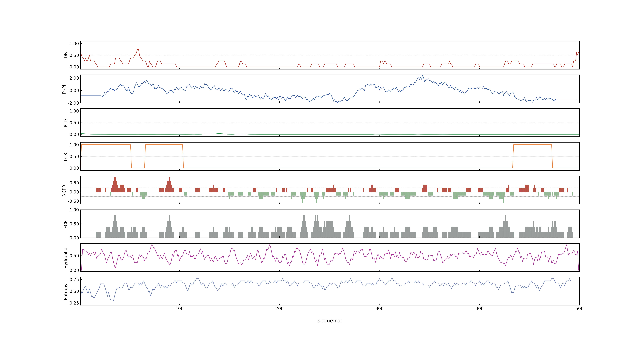Click the -2.00 tick of Pi-Pi panel
This screenshot has width=644, height=343.
[x=73, y=103]
